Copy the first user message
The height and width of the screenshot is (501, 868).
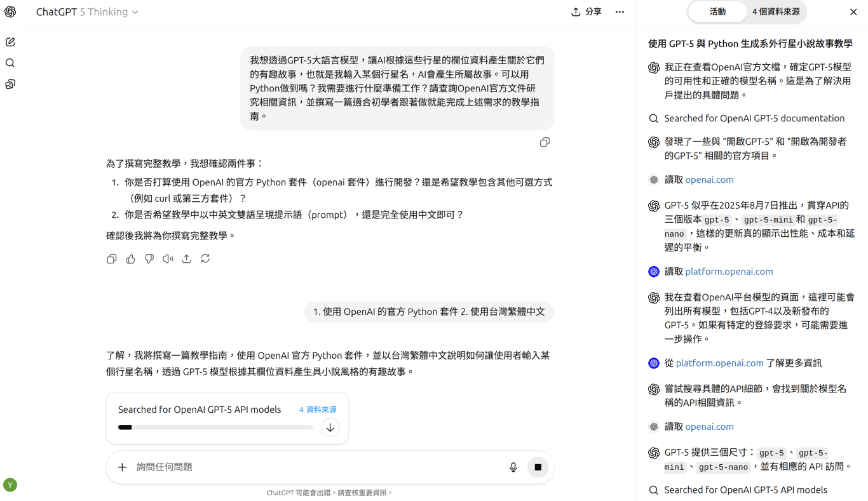[x=545, y=142]
